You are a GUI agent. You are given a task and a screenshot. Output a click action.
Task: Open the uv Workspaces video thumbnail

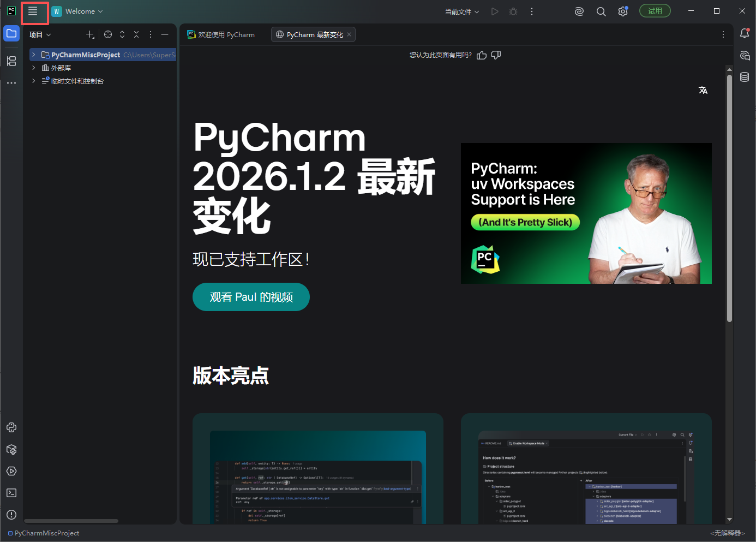coord(586,213)
